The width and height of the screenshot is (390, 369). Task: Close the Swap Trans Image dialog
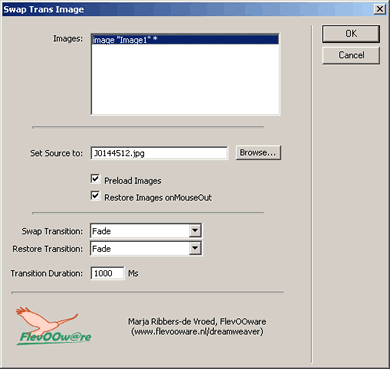pos(379,9)
